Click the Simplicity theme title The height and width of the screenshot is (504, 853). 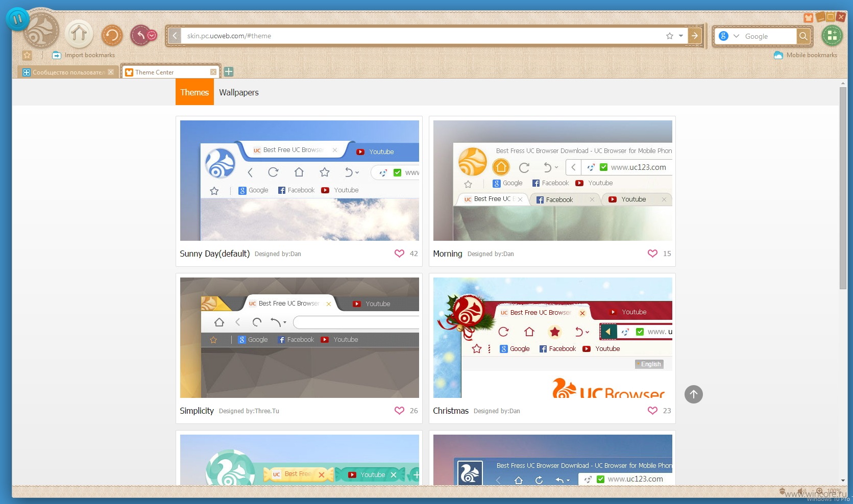pyautogui.click(x=197, y=411)
